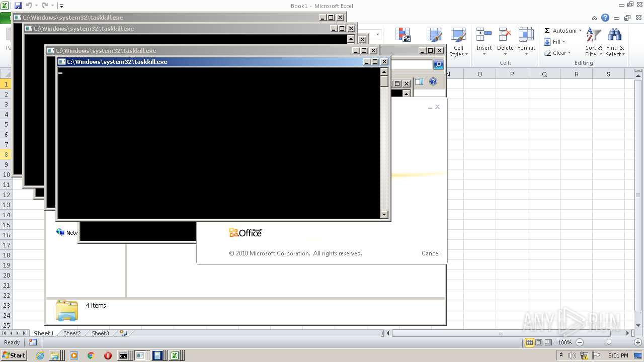Image resolution: width=644 pixels, height=362 pixels.
Task: Click the horizontal scrollbar in Excel
Action: (501, 333)
